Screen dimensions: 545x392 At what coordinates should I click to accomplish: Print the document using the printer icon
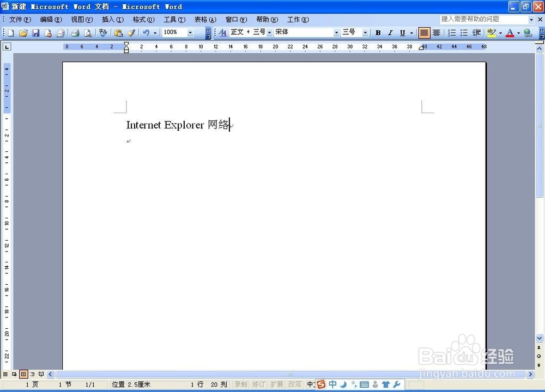click(x=75, y=33)
